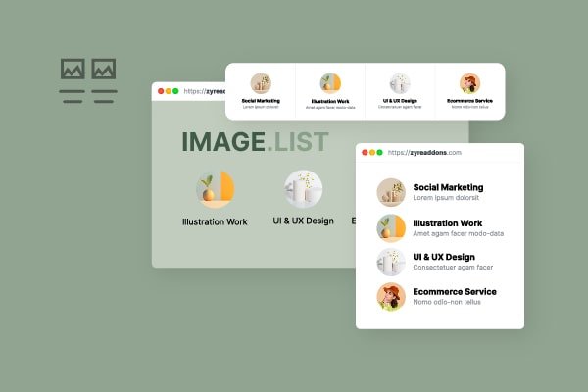Open the Social Marketing title in vertical list
588x392 pixels.
coord(448,186)
